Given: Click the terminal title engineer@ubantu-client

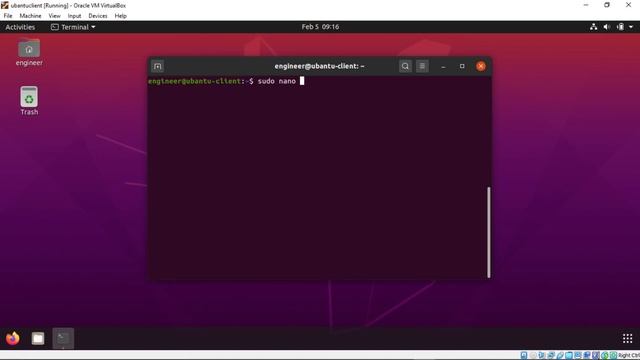Looking at the screenshot, I should (x=319, y=66).
